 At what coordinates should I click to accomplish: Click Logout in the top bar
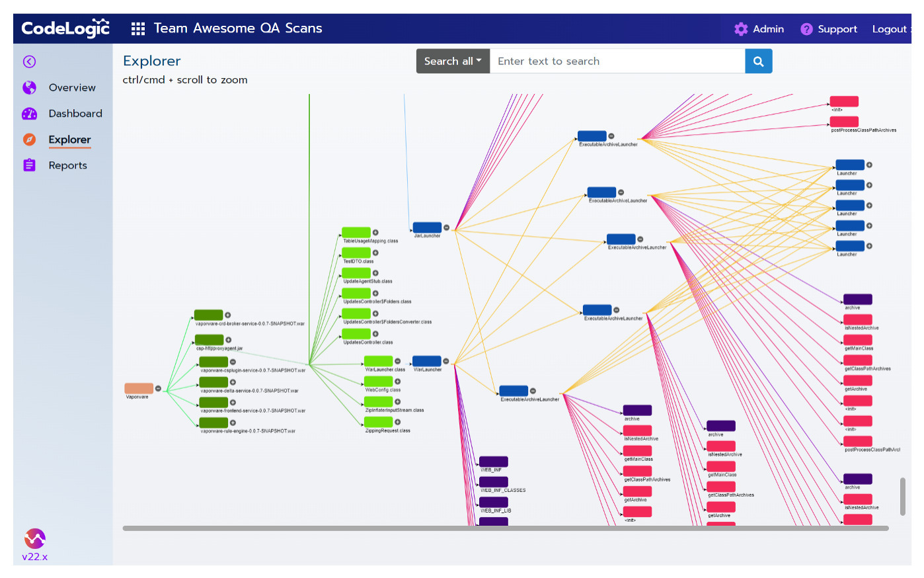point(891,28)
